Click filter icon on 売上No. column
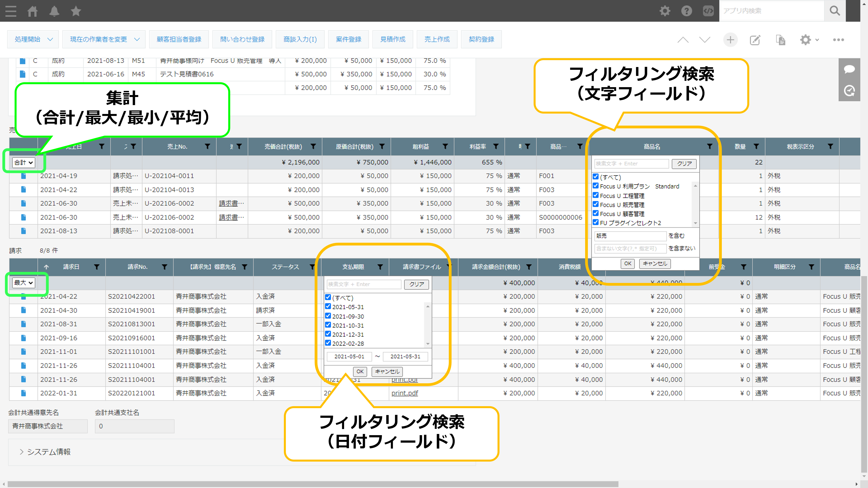Image resolution: width=868 pixels, height=488 pixels. (x=208, y=146)
